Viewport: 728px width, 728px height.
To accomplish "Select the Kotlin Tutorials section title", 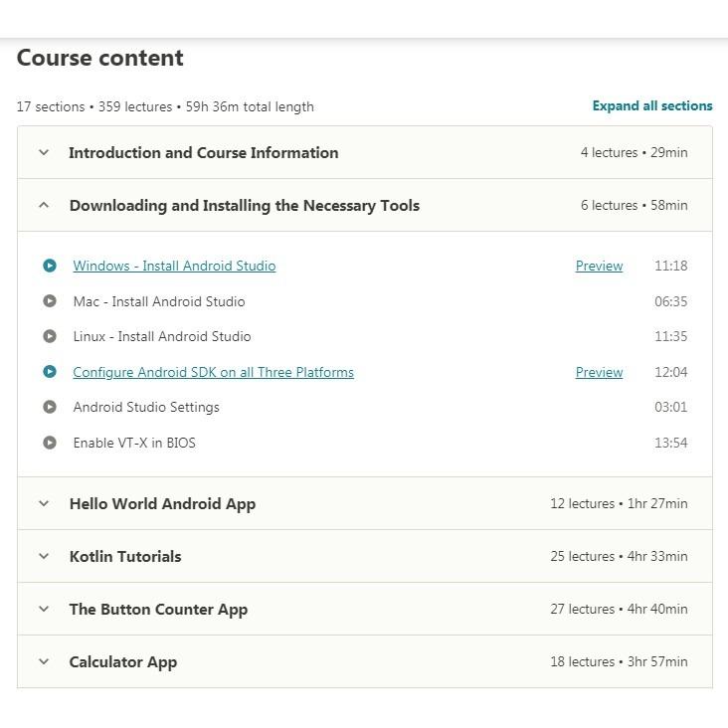I will point(125,557).
